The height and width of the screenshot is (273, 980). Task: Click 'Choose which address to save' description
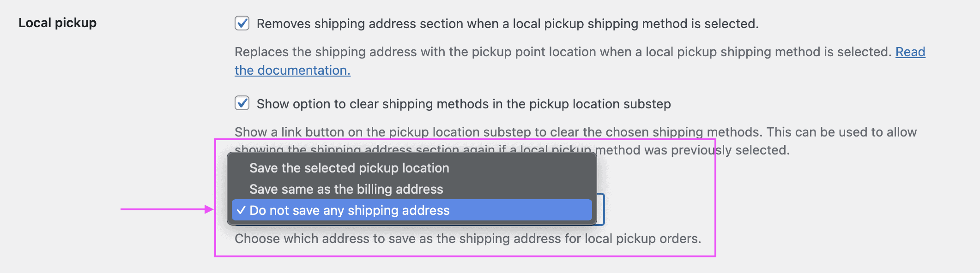tap(468, 238)
